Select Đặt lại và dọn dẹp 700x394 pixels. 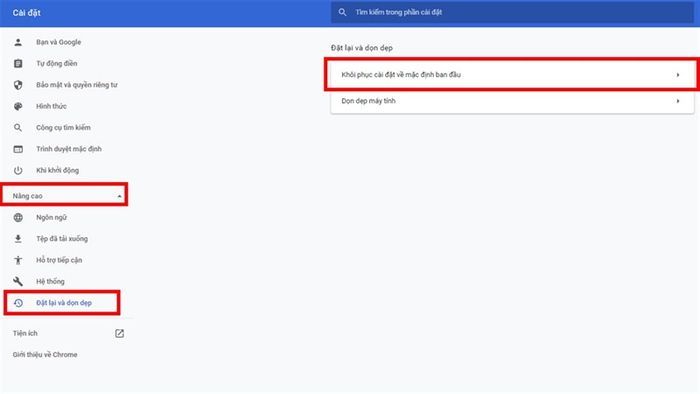(x=64, y=303)
